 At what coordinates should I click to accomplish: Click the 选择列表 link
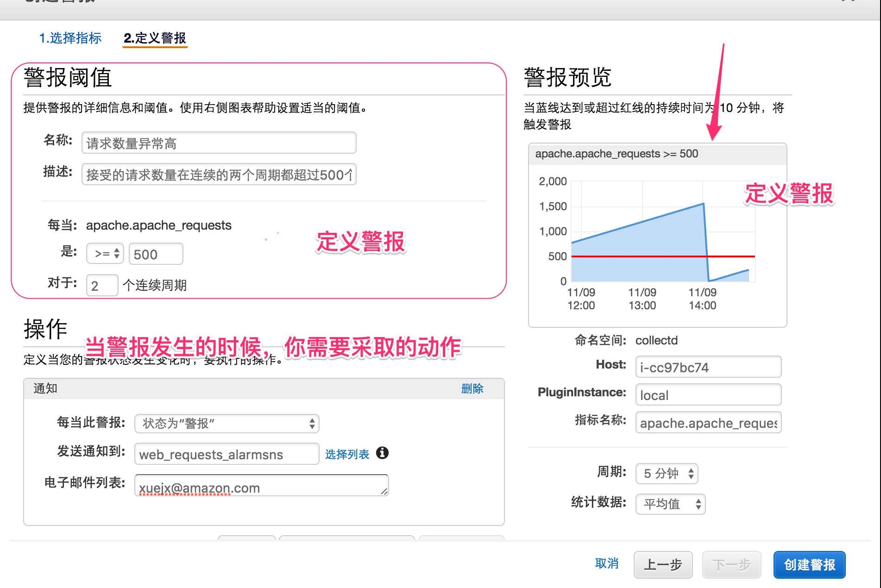click(x=347, y=454)
